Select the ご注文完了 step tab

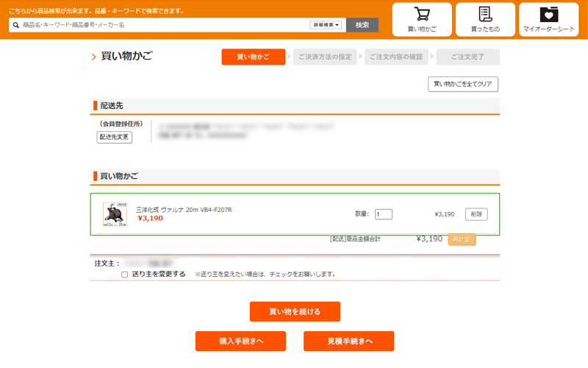click(x=468, y=57)
